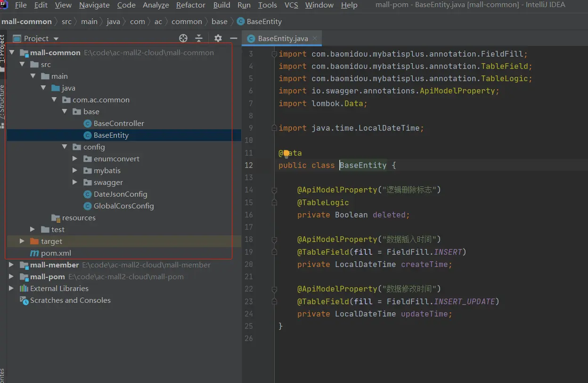Open the VCS menu
The height and width of the screenshot is (383, 588).
(x=291, y=5)
